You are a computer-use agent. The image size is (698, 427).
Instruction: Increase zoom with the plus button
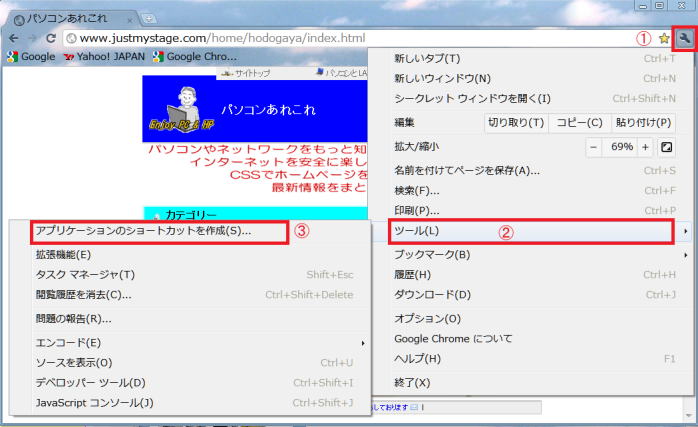[645, 147]
